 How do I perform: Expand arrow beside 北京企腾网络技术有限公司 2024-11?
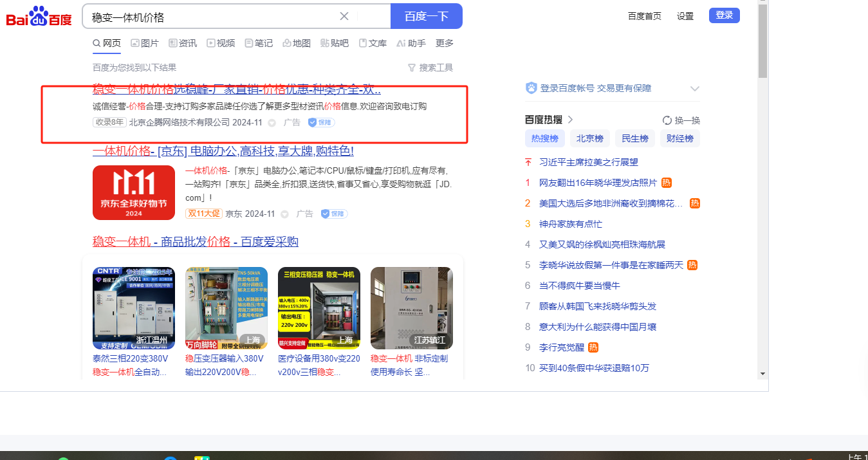[272, 123]
